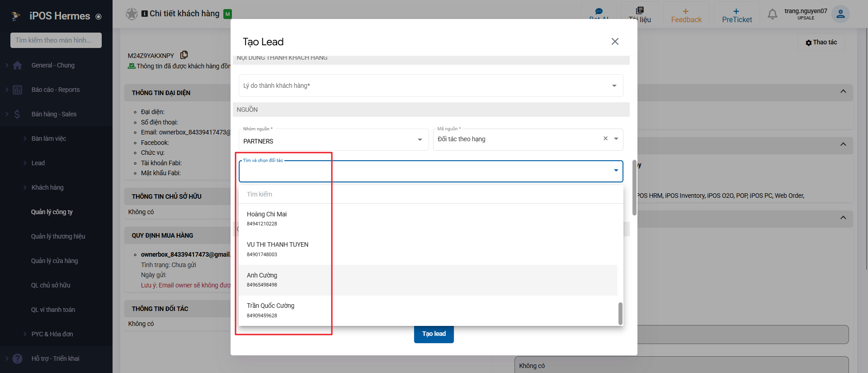Screen dimensions: 868x373
Task: Collapse the third right-hand panel chevron
Action: click(x=843, y=218)
